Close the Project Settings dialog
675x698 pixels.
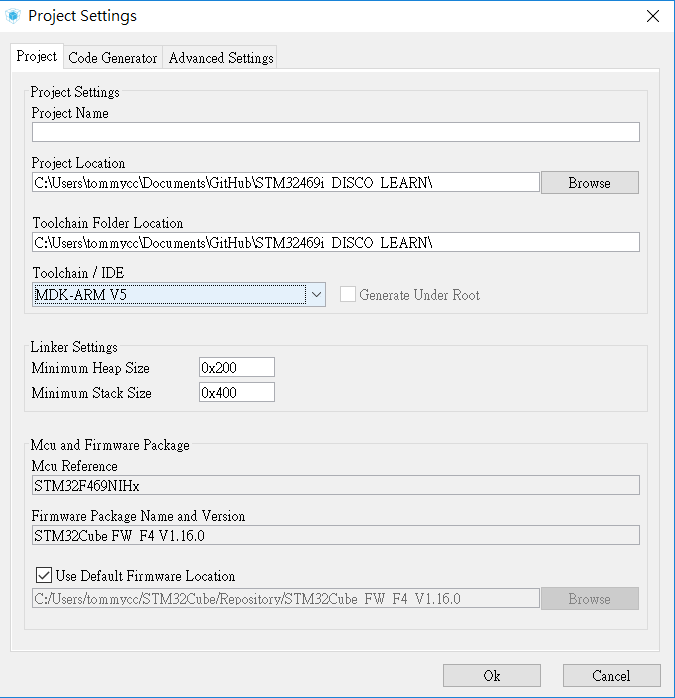653,16
